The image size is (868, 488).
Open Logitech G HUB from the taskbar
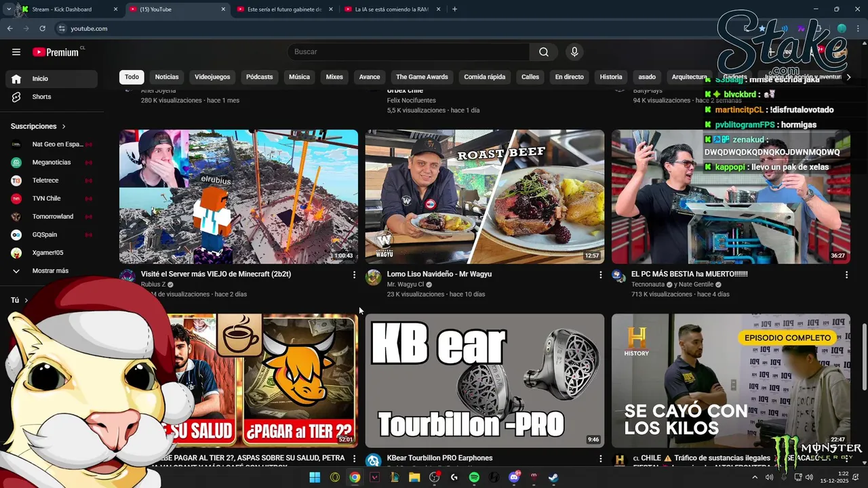click(x=454, y=478)
